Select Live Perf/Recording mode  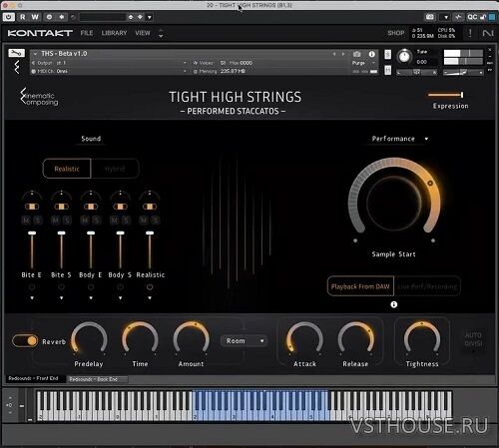[x=427, y=286]
